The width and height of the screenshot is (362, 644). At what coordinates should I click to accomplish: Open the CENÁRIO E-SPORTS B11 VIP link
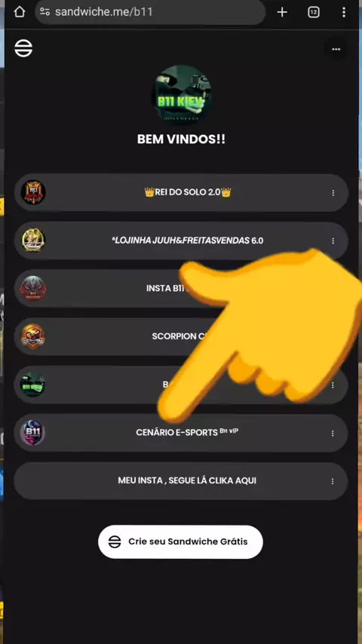181,433
